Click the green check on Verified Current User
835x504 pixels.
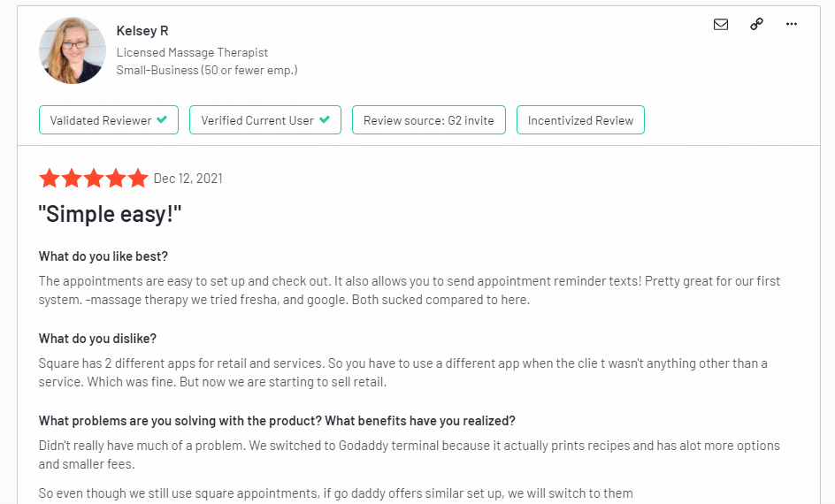[x=325, y=119]
